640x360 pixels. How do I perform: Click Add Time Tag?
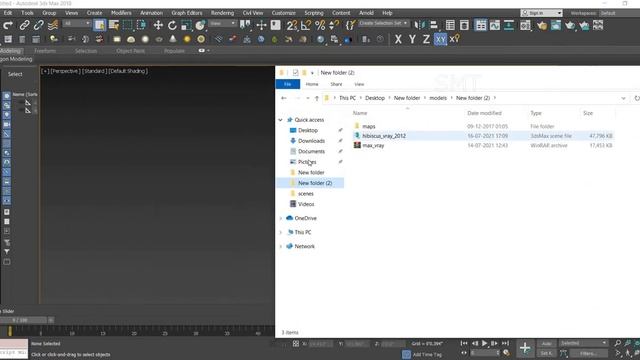(x=427, y=354)
